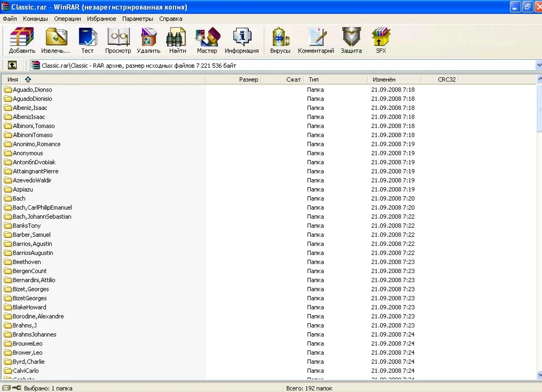
Task: Open the Параметры menu
Action: (137, 19)
